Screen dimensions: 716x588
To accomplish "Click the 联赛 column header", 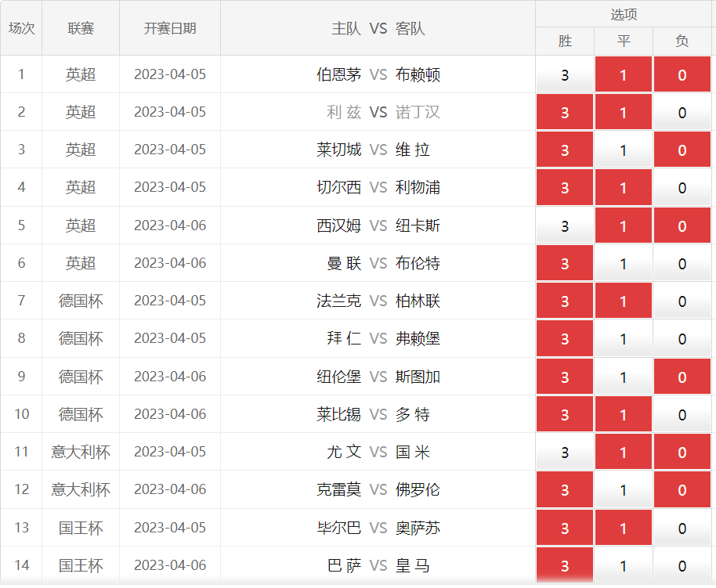I will [81, 28].
